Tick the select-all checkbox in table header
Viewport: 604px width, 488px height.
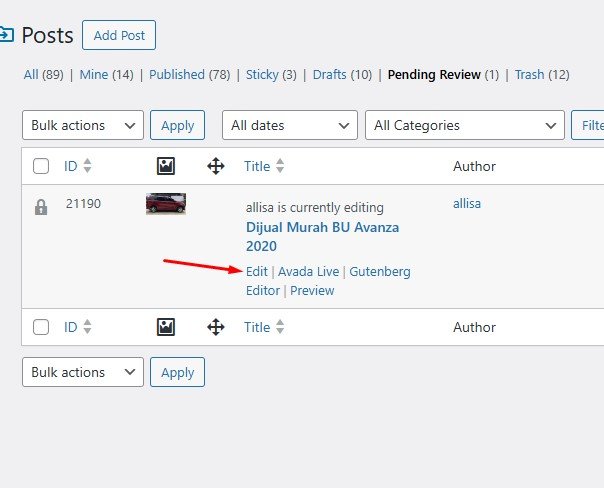[x=41, y=166]
